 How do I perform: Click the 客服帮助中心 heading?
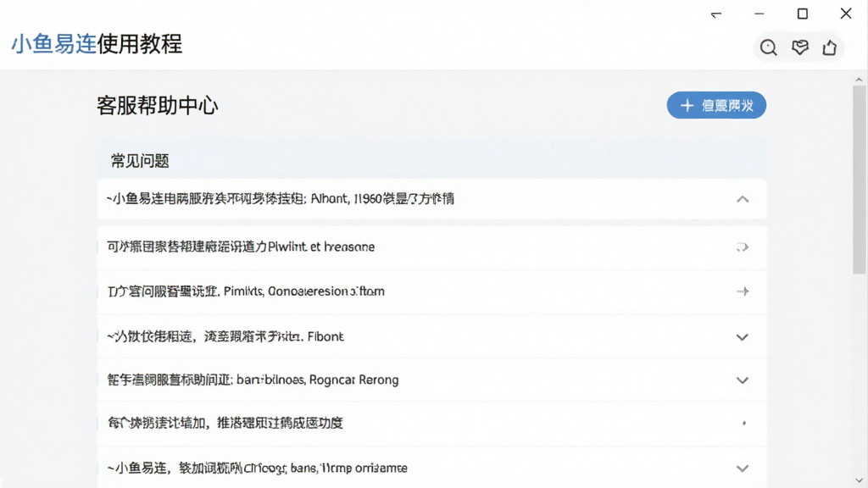[x=157, y=105]
